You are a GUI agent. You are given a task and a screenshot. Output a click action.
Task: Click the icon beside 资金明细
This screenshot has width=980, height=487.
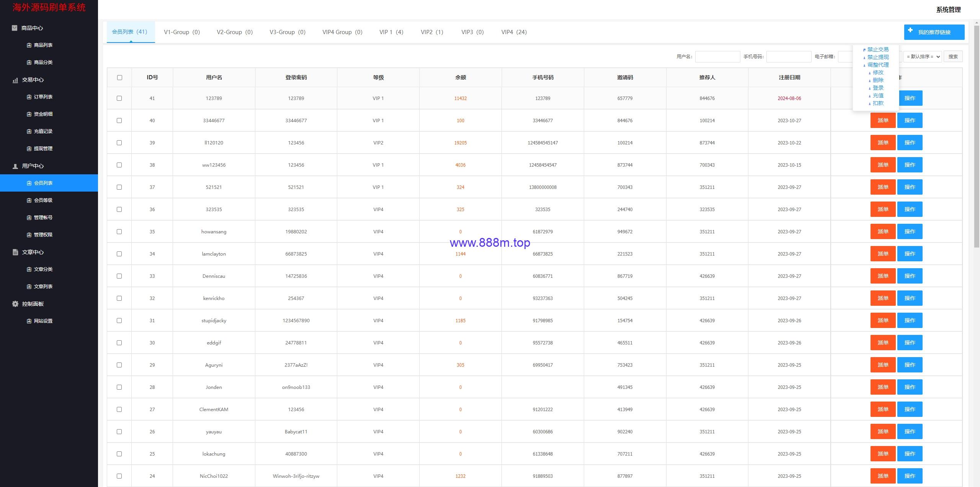[x=29, y=114]
